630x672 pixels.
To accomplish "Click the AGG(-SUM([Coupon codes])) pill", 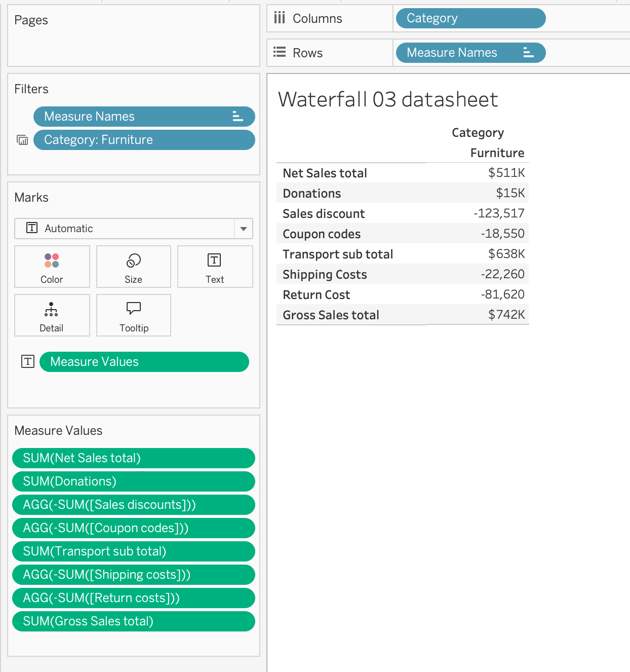I will pos(133,528).
